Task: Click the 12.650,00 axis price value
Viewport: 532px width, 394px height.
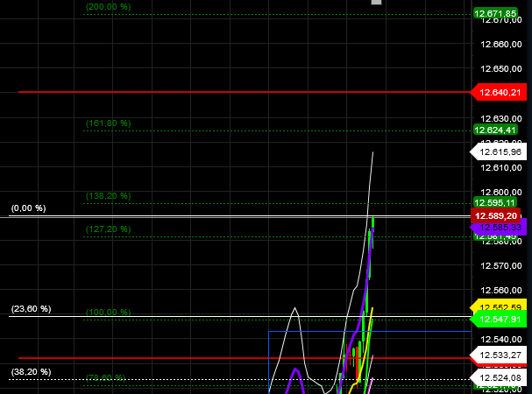Action: (501, 68)
